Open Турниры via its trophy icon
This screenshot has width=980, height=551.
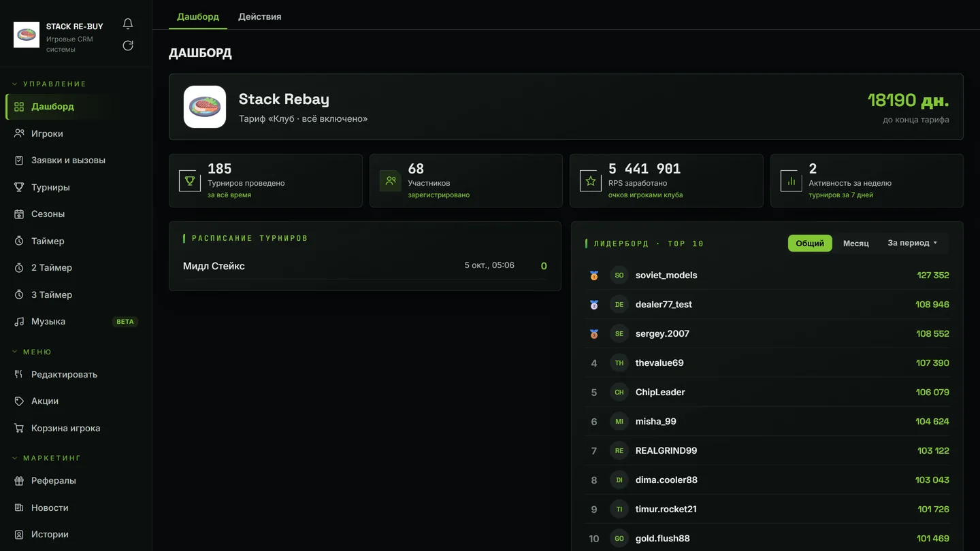[19, 187]
